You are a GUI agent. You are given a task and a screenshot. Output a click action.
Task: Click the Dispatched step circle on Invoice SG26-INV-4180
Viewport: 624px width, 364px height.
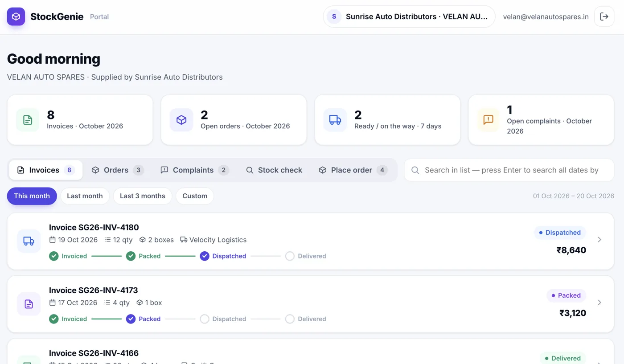coord(205,256)
